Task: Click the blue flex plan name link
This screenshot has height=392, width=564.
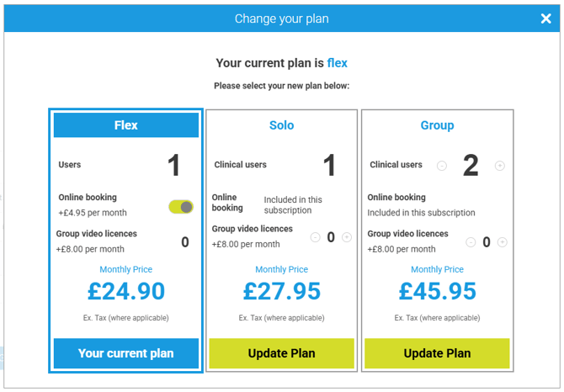Action: pyautogui.click(x=337, y=63)
